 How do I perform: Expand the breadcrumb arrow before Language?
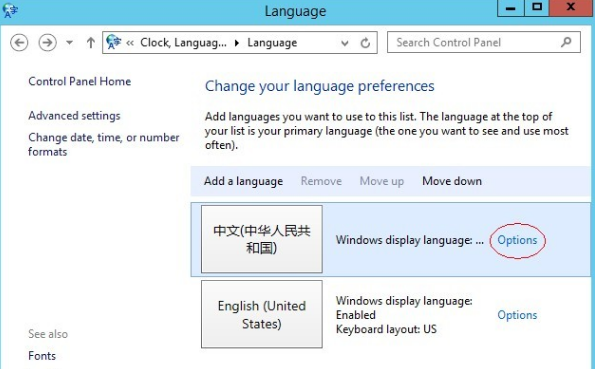(237, 43)
